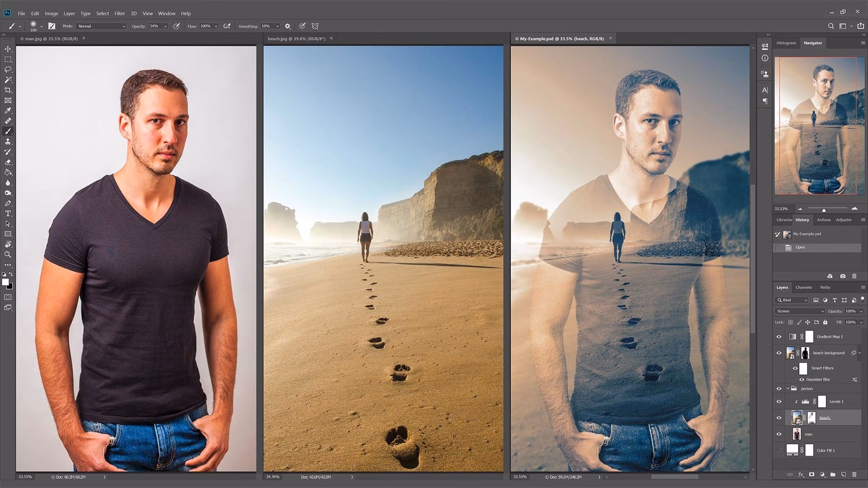Open the Filter menu
The image size is (868, 488).
point(119,13)
